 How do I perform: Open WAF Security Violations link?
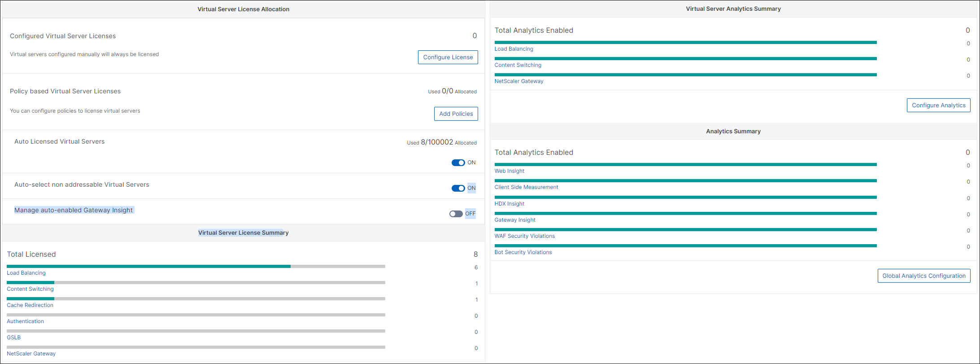click(x=524, y=236)
